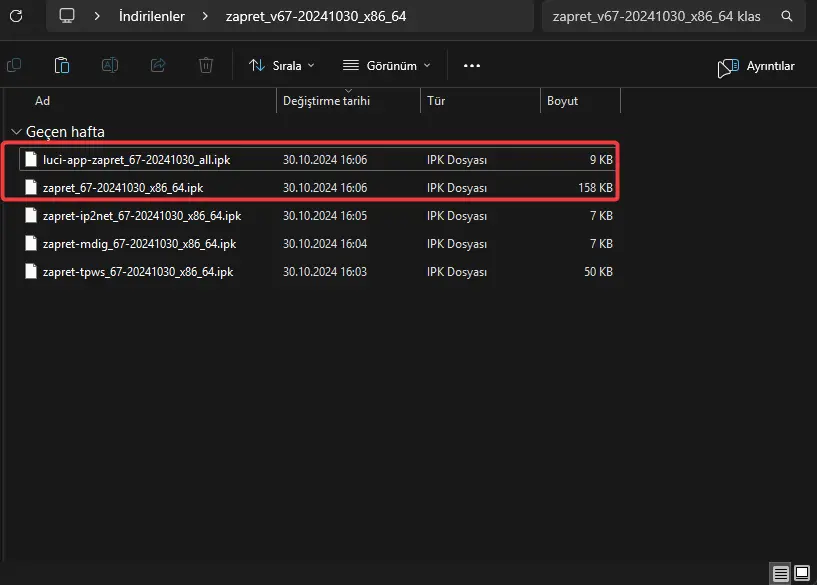Click the Delete trash icon

point(206,65)
